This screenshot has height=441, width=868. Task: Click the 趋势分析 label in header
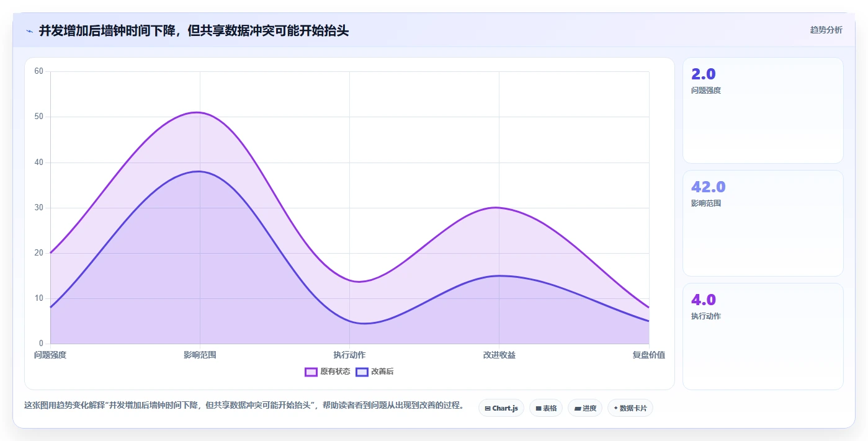(826, 30)
